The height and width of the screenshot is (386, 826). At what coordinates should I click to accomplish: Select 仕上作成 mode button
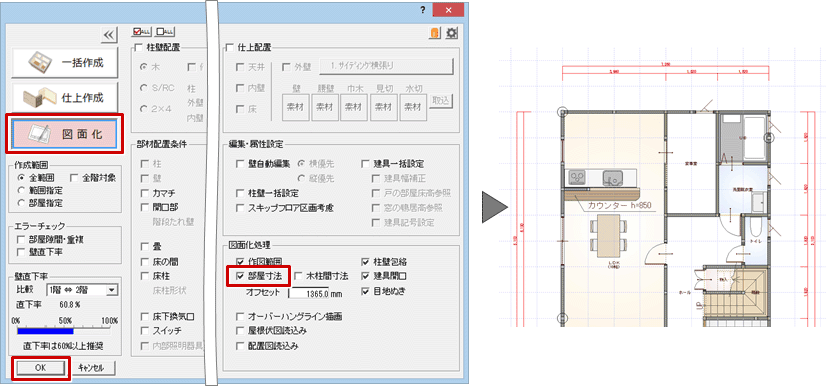click(x=65, y=98)
